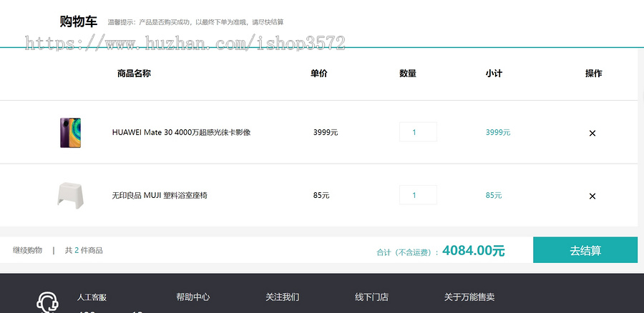This screenshot has width=644, height=313.
Task: Click teal subtotal 85元
Action: click(494, 196)
